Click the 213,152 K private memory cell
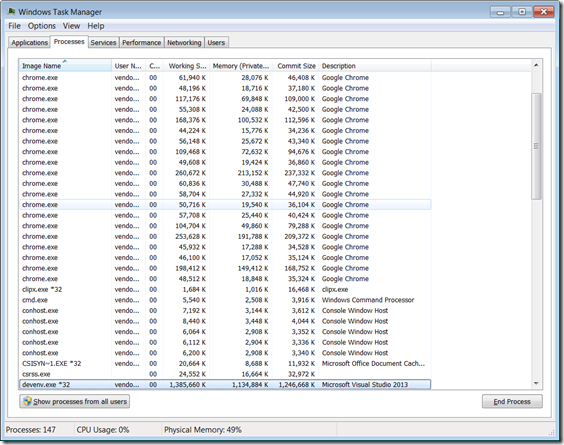 pyautogui.click(x=253, y=173)
